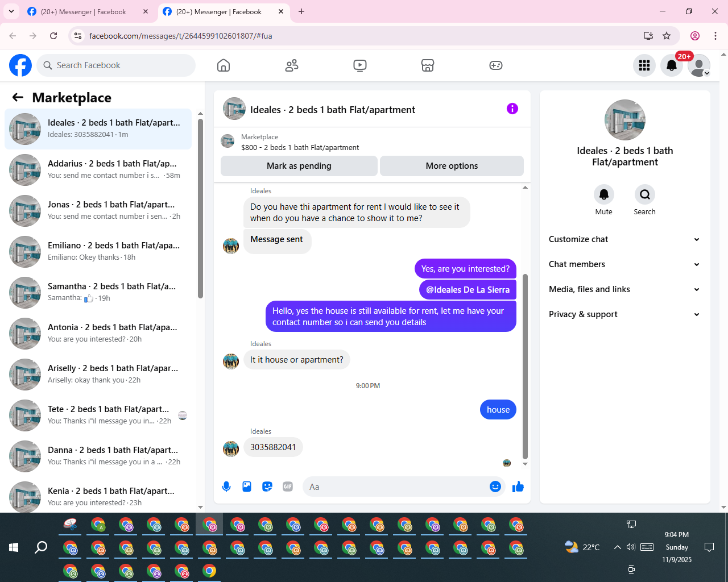Open a new browser tab

(301, 11)
